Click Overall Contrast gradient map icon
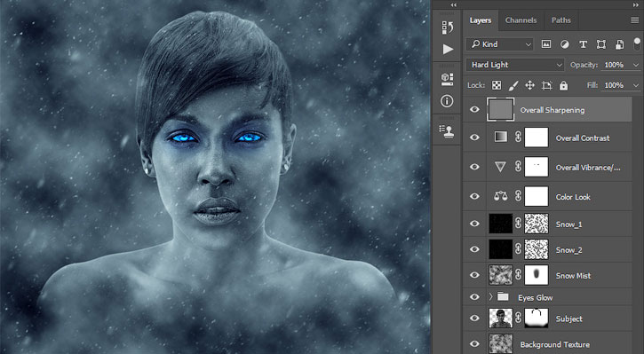This screenshot has height=354, width=644. 500,137
